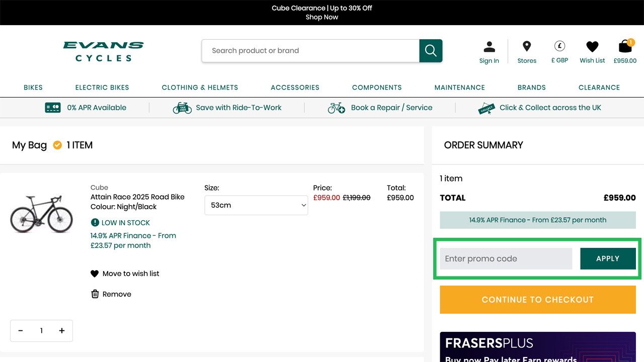Open the CLEARANCE menu
Viewport: 644px width, 362px height.
pyautogui.click(x=599, y=87)
